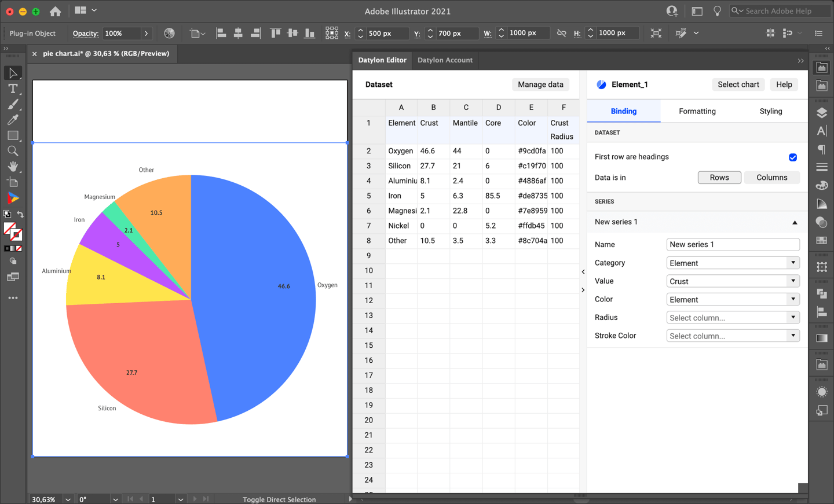The image size is (834, 504).
Task: Select the Type tool
Action: point(12,89)
